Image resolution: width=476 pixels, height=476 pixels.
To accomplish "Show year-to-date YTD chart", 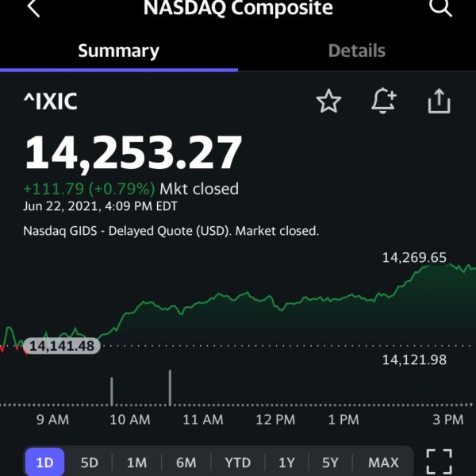I will [238, 463].
